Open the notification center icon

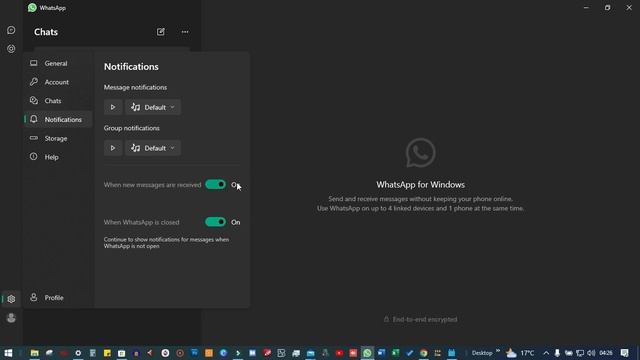point(624,353)
